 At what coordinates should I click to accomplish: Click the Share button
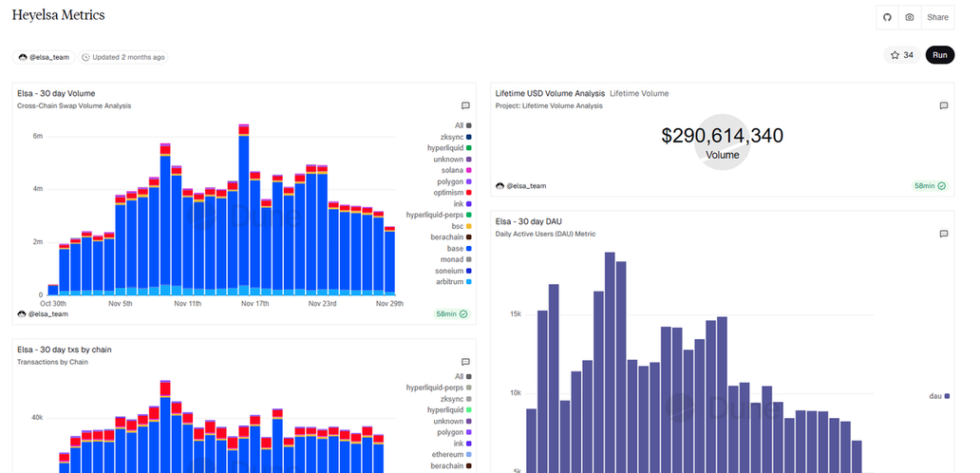pyautogui.click(x=937, y=17)
